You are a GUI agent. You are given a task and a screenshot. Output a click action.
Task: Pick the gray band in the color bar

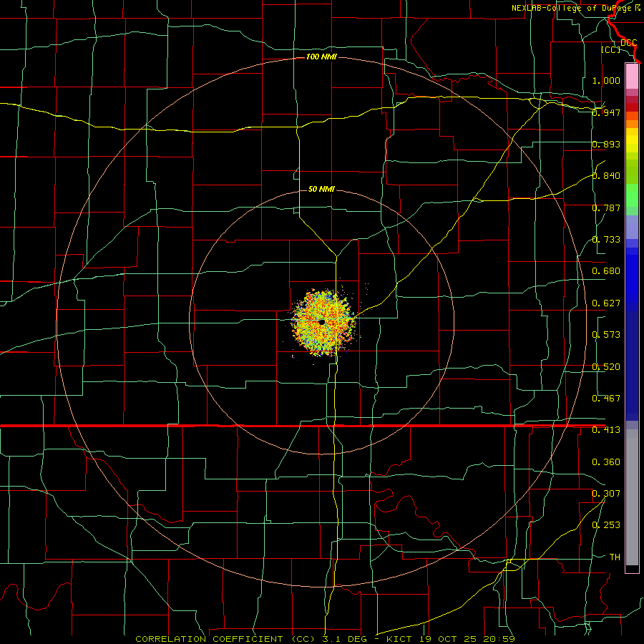pyautogui.click(x=632, y=497)
